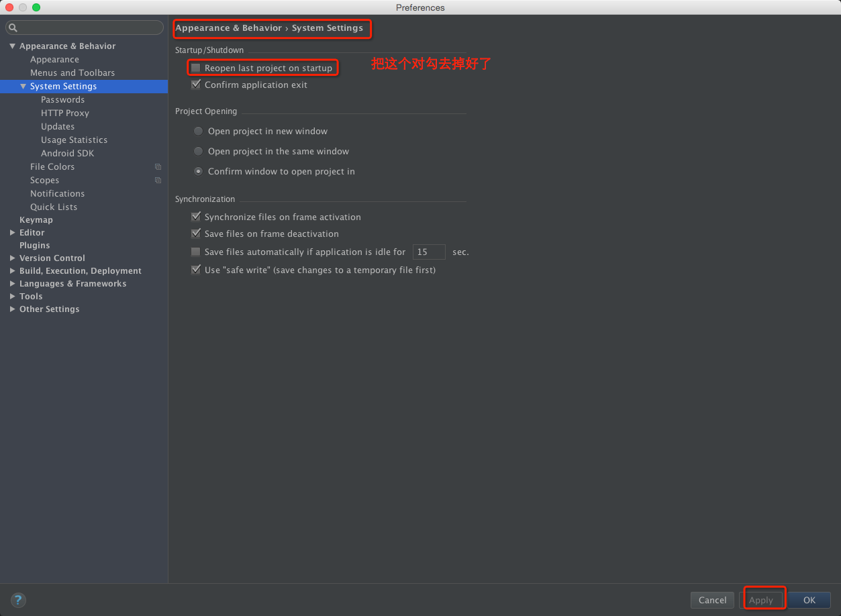This screenshot has height=616, width=841.
Task: Expand the Version Control section
Action: coord(13,258)
